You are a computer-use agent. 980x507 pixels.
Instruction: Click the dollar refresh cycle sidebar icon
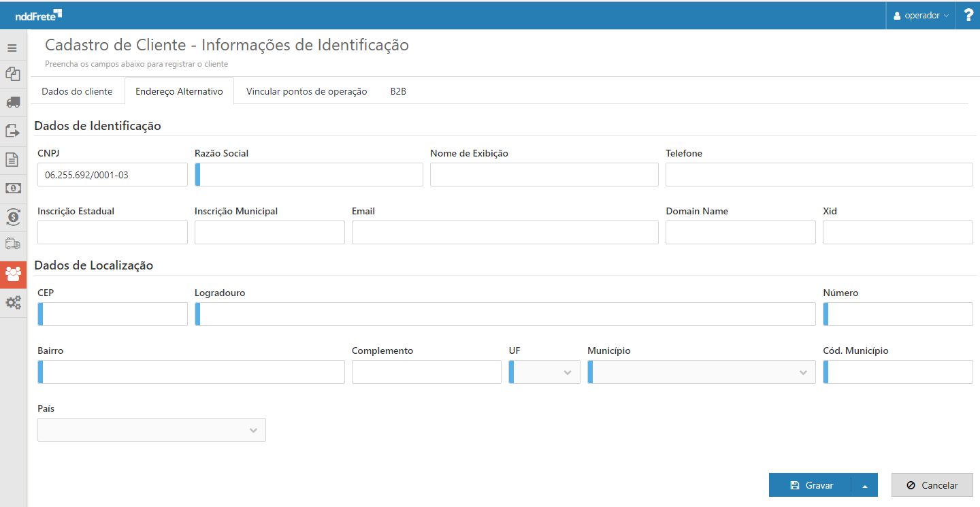click(x=12, y=217)
